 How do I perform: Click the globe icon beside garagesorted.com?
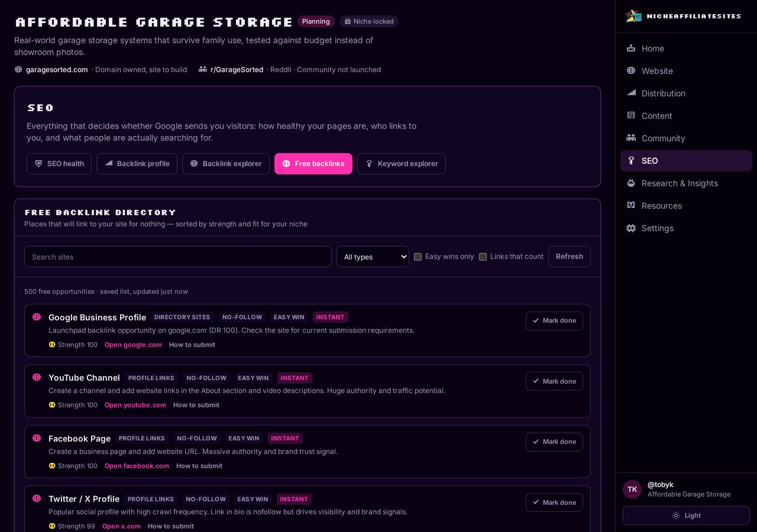(18, 70)
